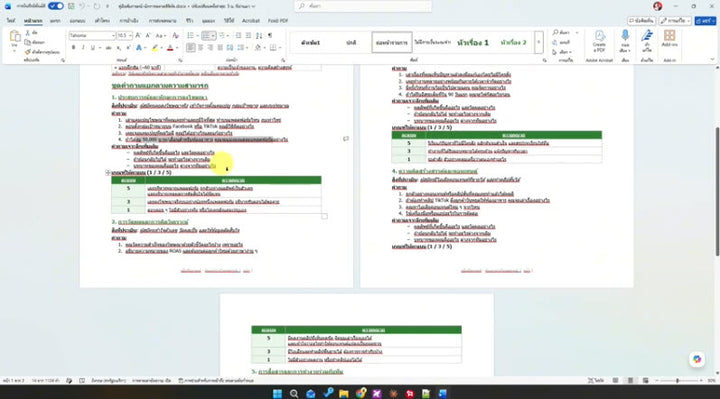Click the Shading paint bucket icon
The image size is (720, 399).
tap(258, 48)
